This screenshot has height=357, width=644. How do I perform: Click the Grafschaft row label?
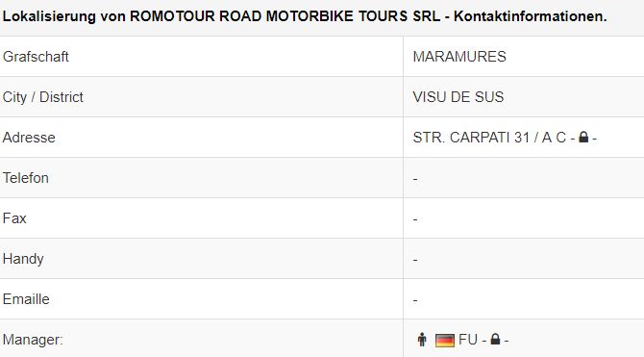pyautogui.click(x=36, y=57)
